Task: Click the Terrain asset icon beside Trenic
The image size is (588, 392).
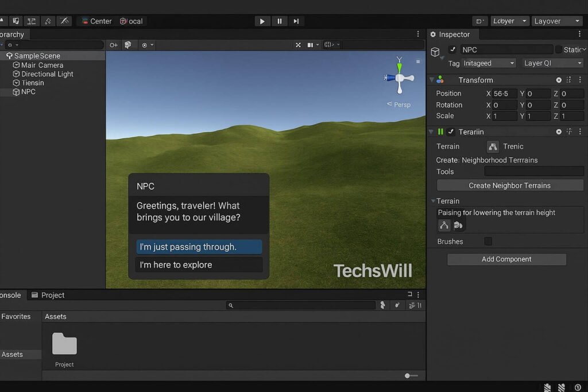Action: pos(493,146)
